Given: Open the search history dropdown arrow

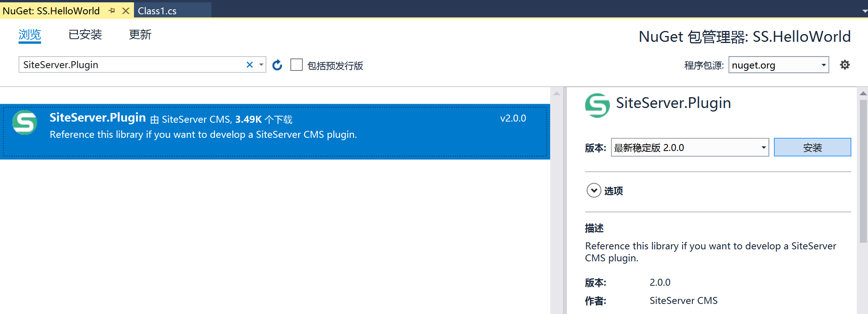Looking at the screenshot, I should [x=261, y=65].
